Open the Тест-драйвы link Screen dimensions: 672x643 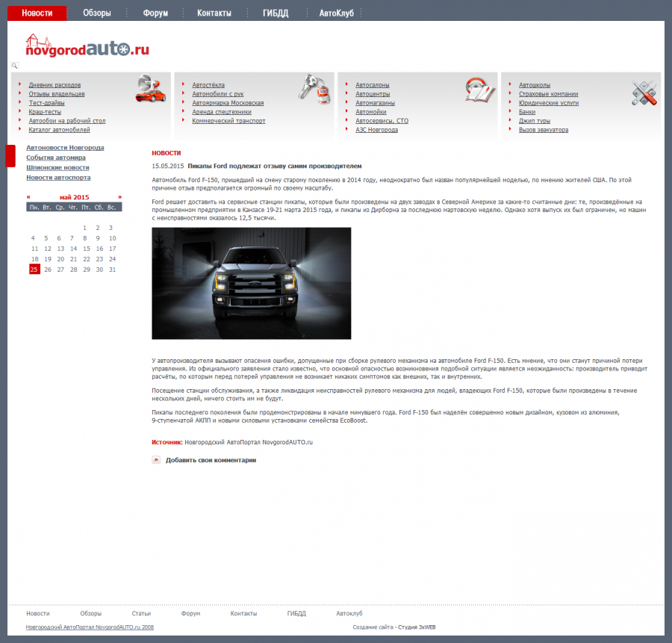(46, 103)
